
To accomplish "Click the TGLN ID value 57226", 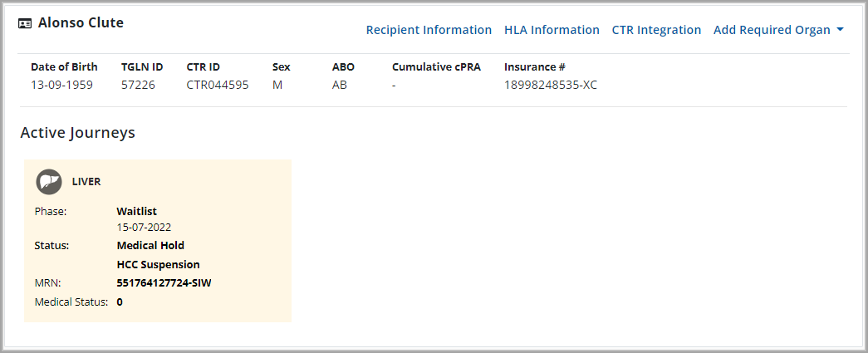I will click(138, 85).
